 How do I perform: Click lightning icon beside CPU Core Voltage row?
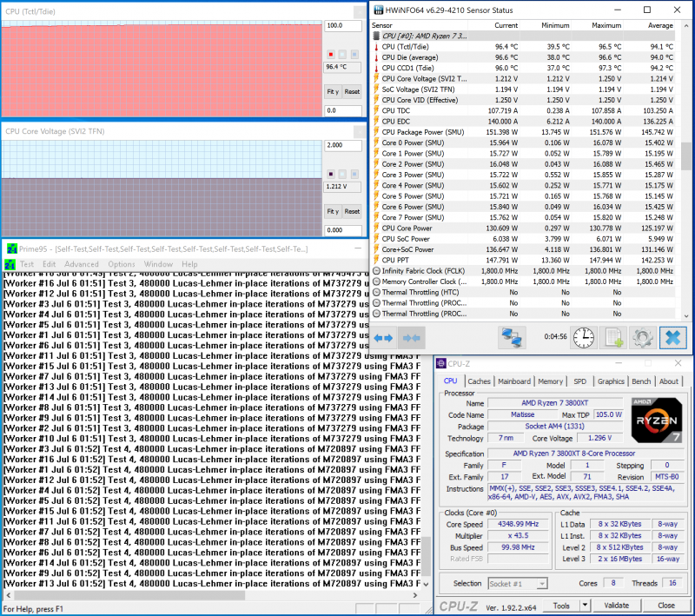tap(376, 78)
